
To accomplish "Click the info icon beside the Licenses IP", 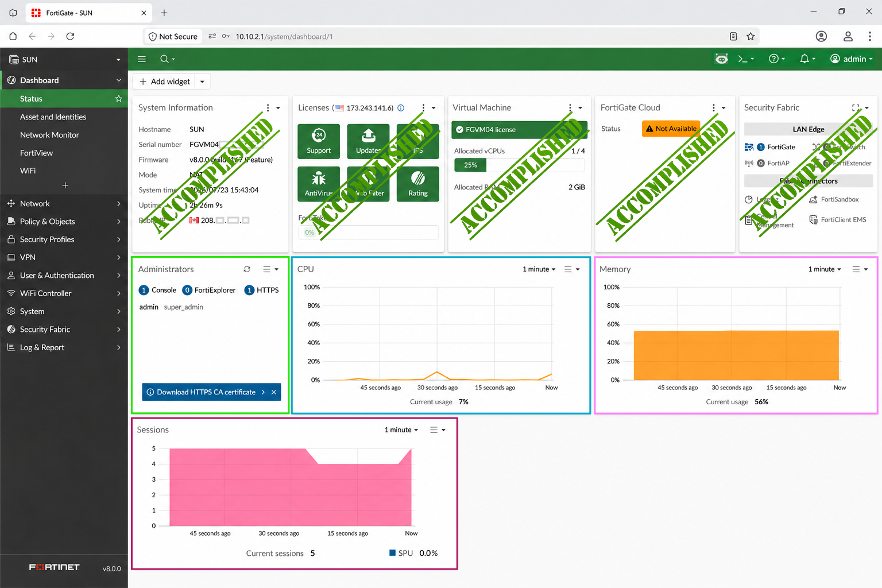I will [x=401, y=108].
